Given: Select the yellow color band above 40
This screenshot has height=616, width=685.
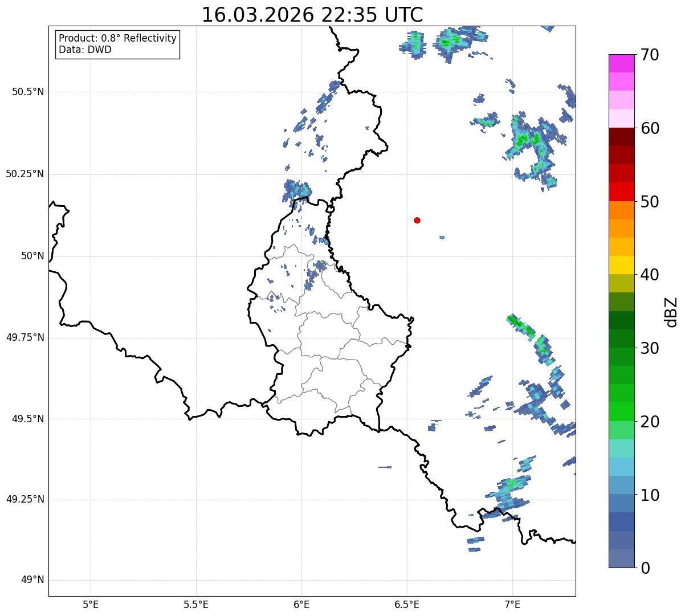Looking at the screenshot, I should tap(622, 265).
